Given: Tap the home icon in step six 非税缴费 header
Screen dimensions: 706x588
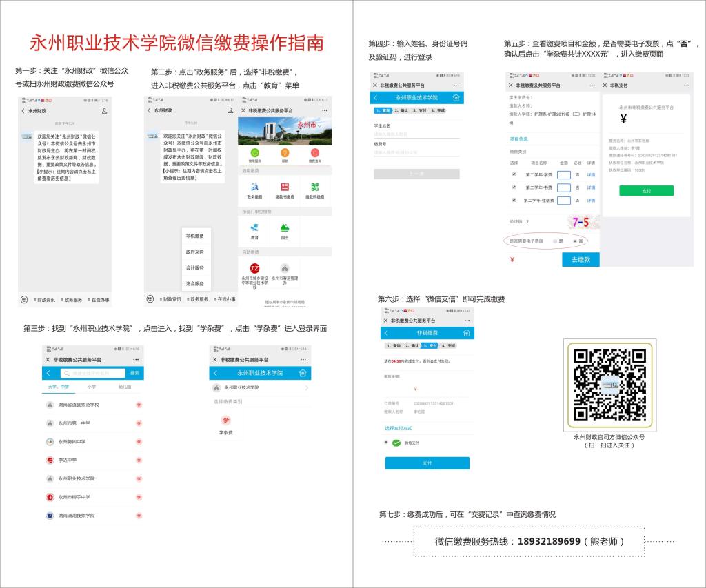Looking at the screenshot, I should coord(467,333).
